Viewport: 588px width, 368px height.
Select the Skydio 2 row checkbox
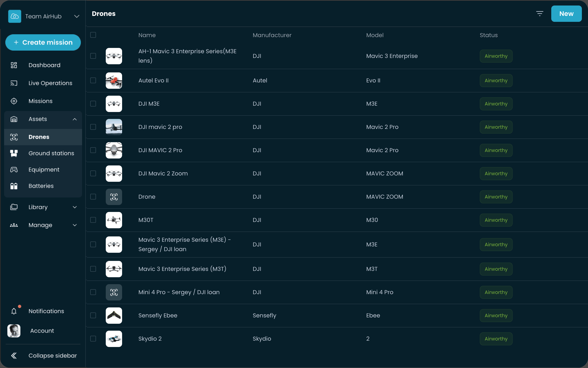tap(93, 339)
